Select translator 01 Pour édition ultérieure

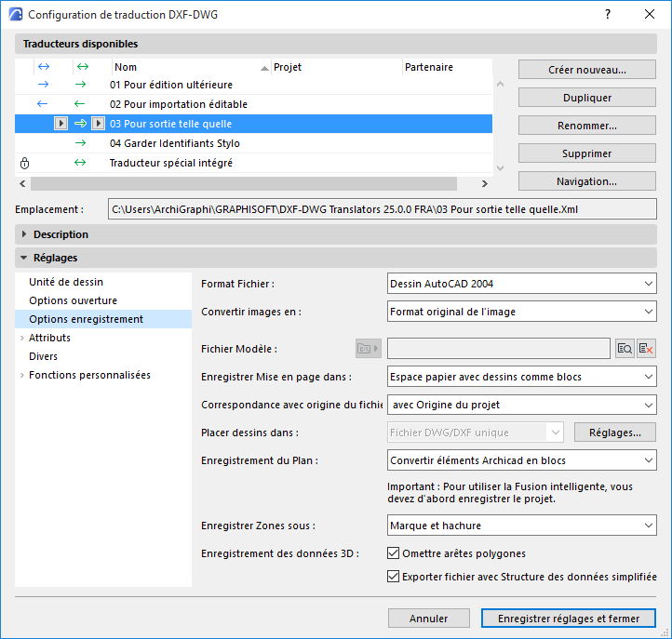coord(253,85)
